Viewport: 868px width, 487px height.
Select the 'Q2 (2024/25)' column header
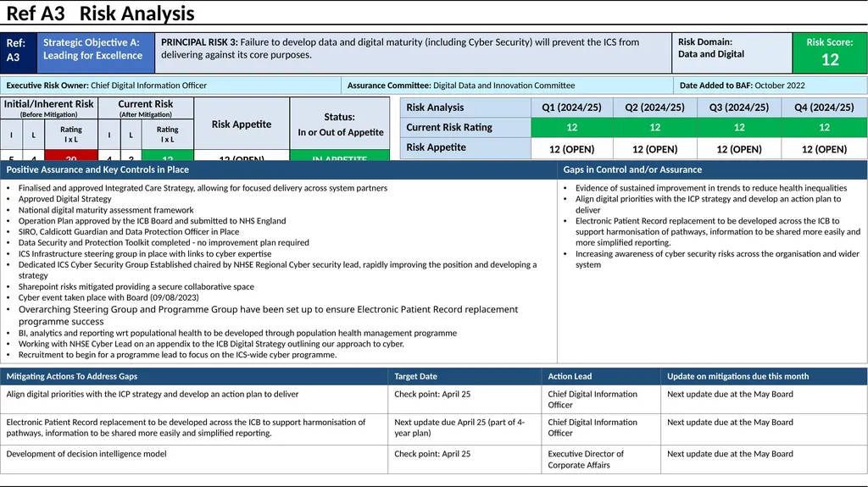655,108
